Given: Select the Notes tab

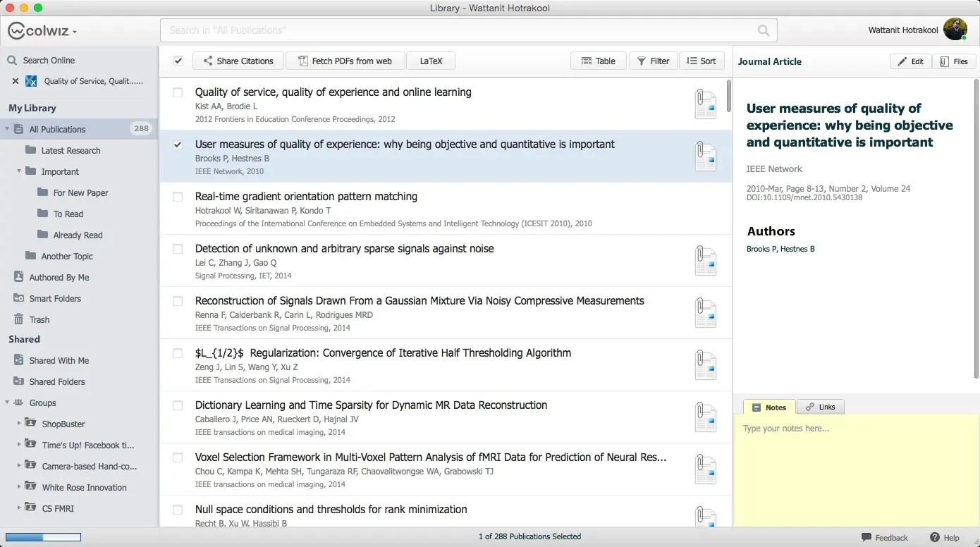Looking at the screenshot, I should [769, 407].
